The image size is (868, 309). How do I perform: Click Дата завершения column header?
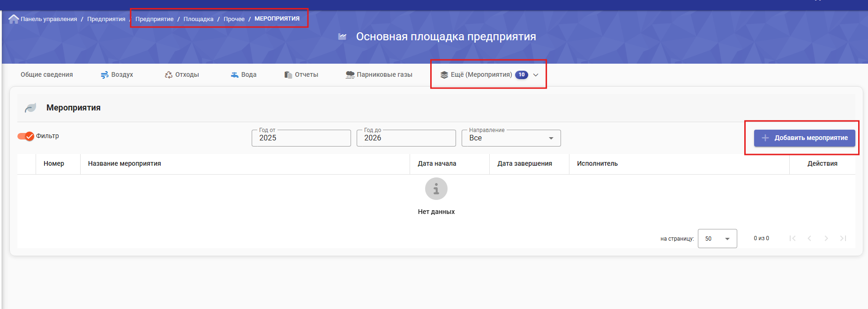(x=524, y=163)
